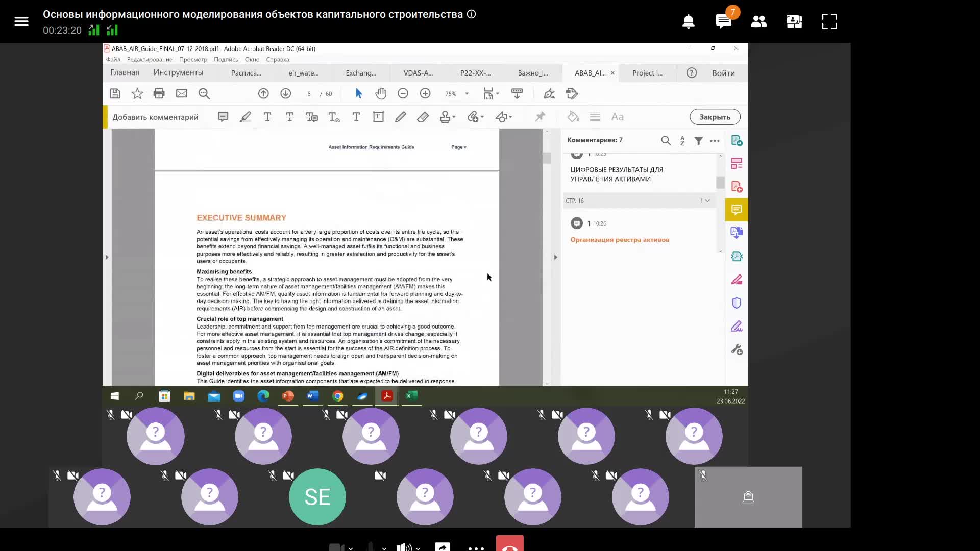
Task: Print the PDF document
Action: click(x=159, y=93)
